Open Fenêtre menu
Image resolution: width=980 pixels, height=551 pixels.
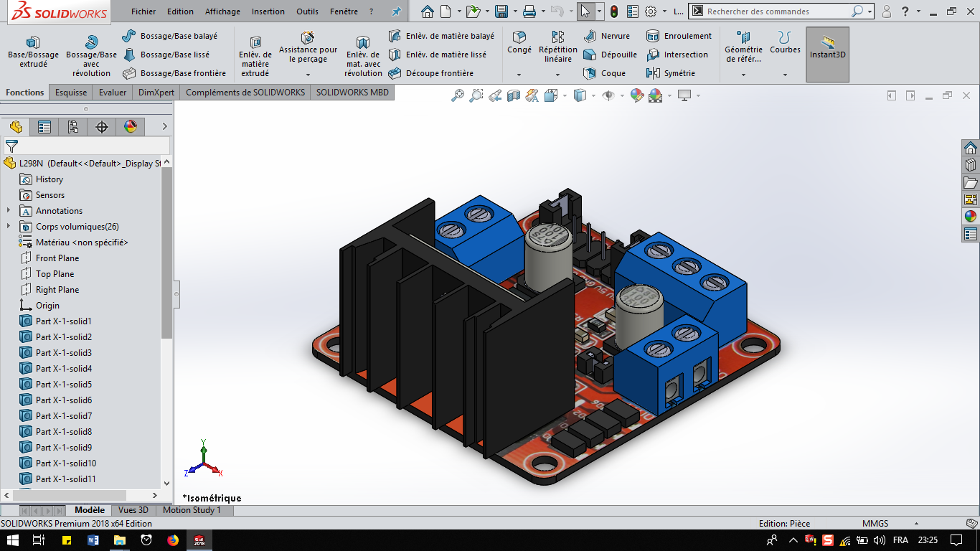(x=344, y=11)
